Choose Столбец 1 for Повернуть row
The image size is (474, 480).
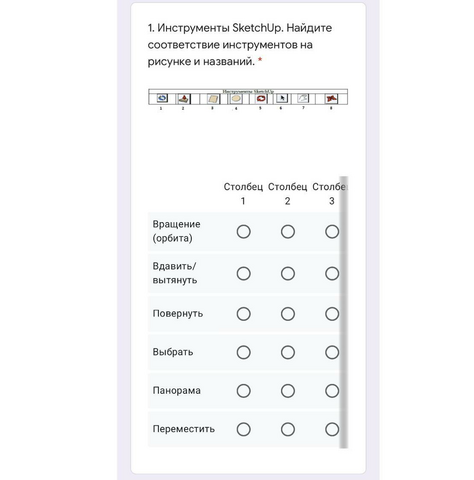click(244, 314)
